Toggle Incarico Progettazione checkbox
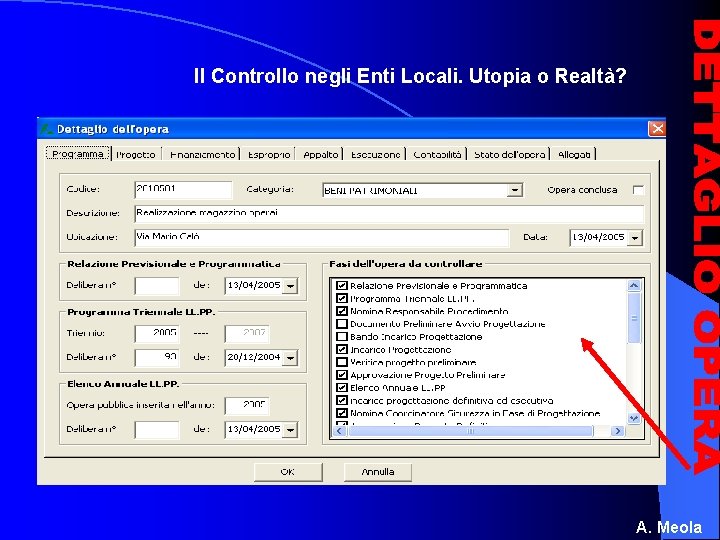The width and height of the screenshot is (720, 540). 342,349
